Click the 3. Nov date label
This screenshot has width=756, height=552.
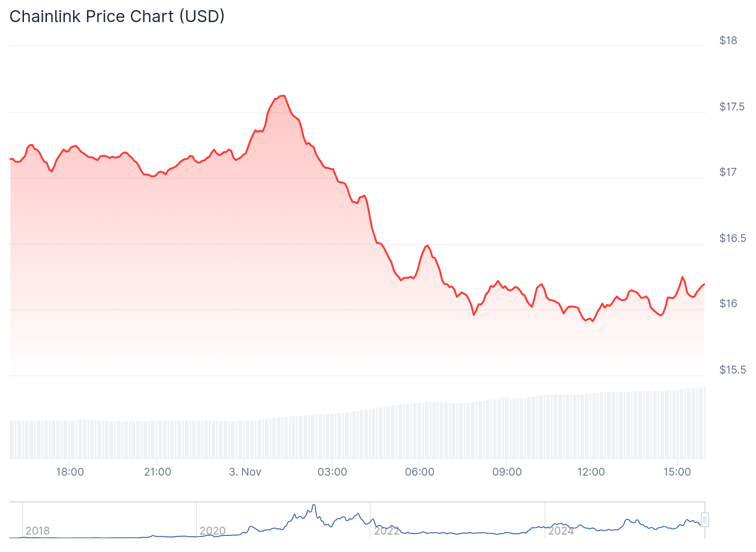(x=245, y=472)
